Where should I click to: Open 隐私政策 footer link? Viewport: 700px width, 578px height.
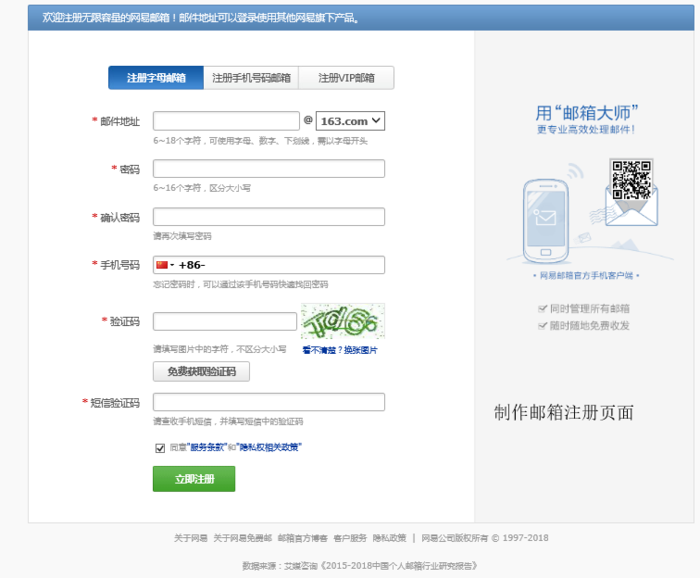pos(389,538)
